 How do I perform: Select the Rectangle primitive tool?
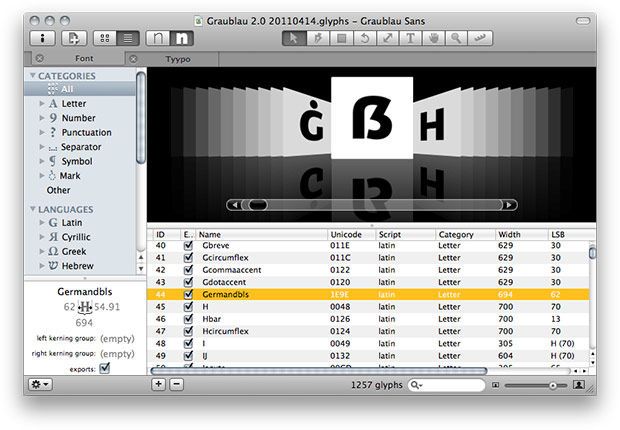[341, 38]
